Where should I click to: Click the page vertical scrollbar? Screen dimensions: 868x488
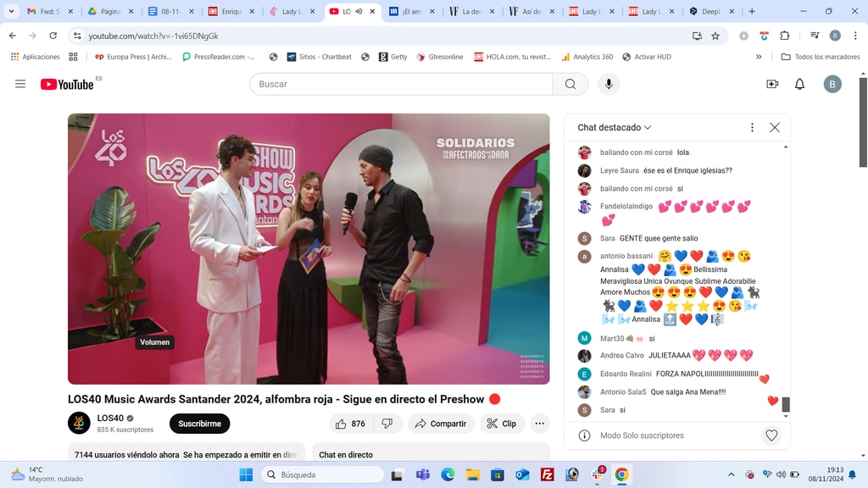pos(863,122)
